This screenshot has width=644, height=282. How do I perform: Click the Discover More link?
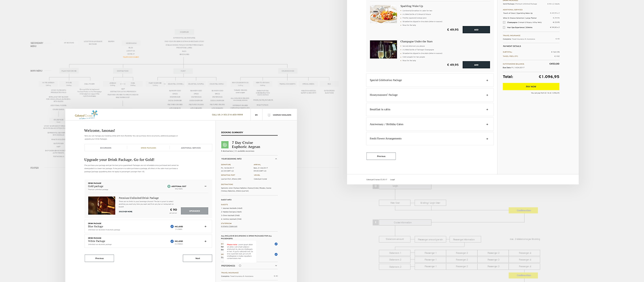(x=126, y=212)
